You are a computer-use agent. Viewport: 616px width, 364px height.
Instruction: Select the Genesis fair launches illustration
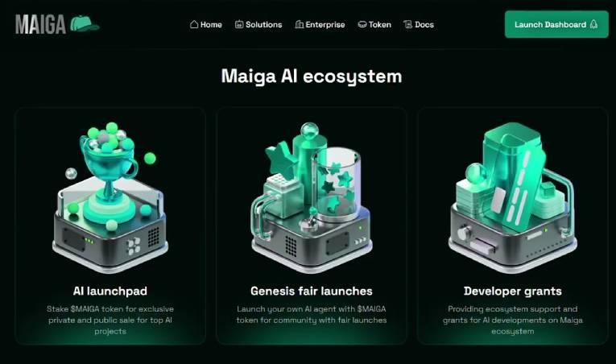(x=311, y=198)
